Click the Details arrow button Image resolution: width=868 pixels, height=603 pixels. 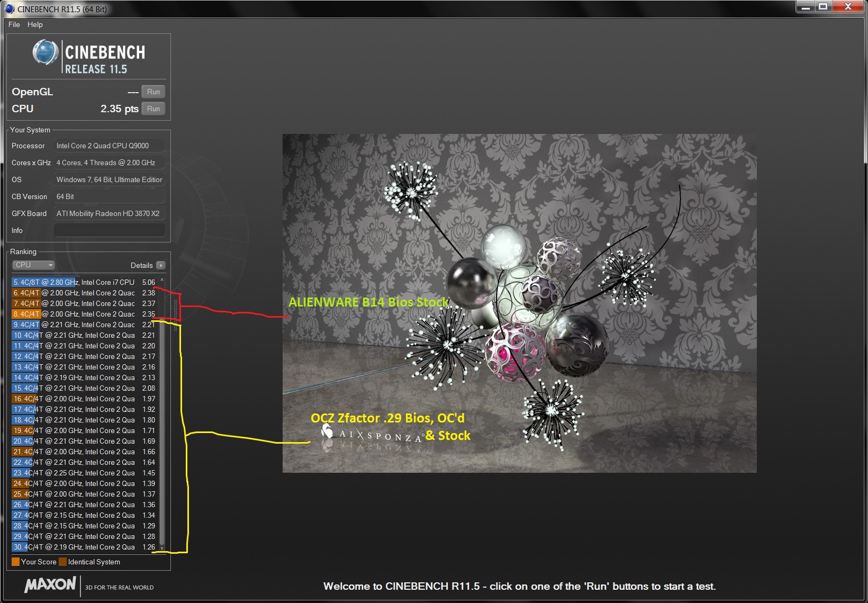(161, 265)
